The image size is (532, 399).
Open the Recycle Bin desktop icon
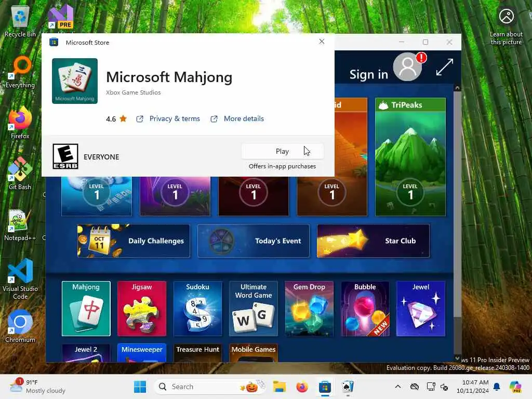pyautogui.click(x=20, y=22)
